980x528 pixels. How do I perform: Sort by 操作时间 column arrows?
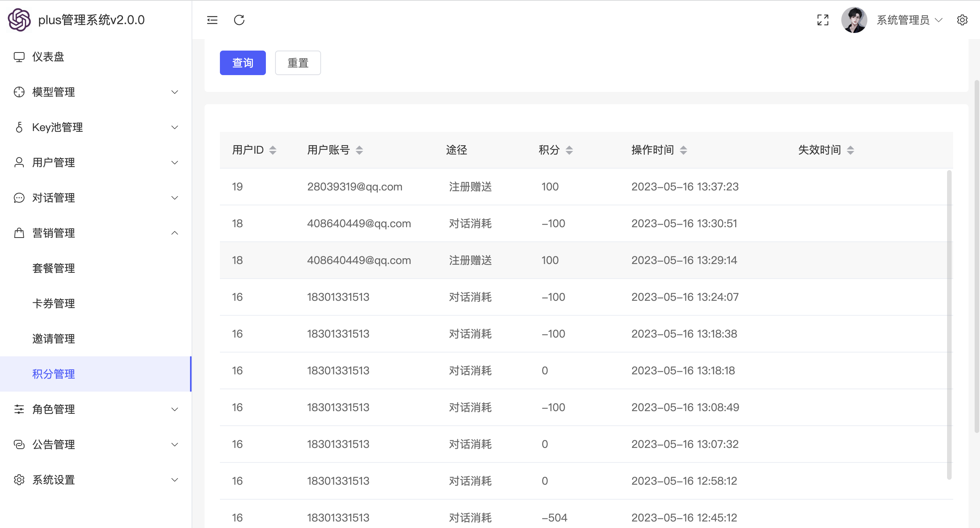coord(683,150)
